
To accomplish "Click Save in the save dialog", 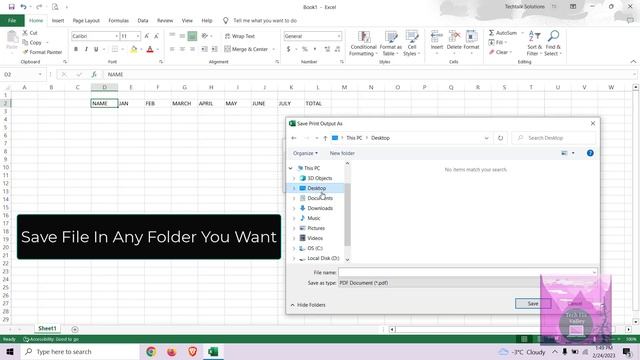I will pyautogui.click(x=533, y=304).
